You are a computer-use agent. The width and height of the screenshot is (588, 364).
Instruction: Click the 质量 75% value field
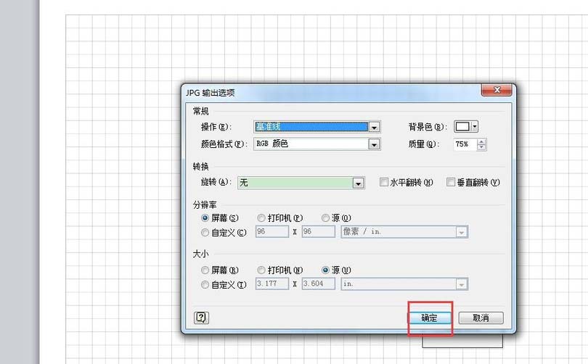465,144
